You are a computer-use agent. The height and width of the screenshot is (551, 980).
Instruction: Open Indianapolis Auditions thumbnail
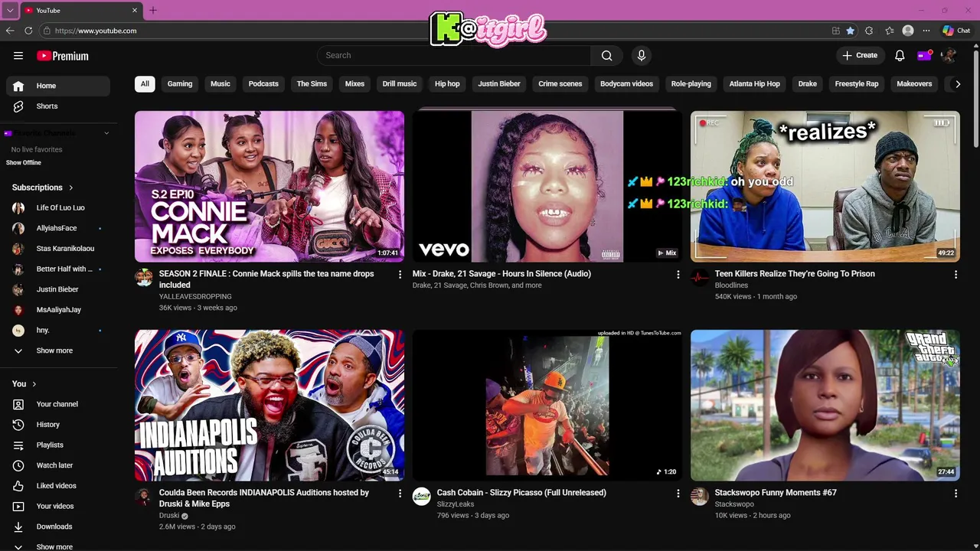(x=269, y=406)
